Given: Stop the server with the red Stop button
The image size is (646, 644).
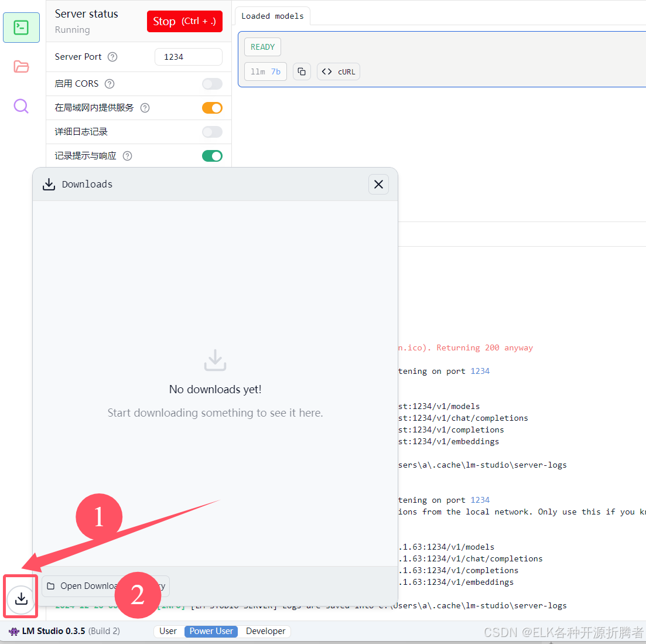Looking at the screenshot, I should 184,22.
